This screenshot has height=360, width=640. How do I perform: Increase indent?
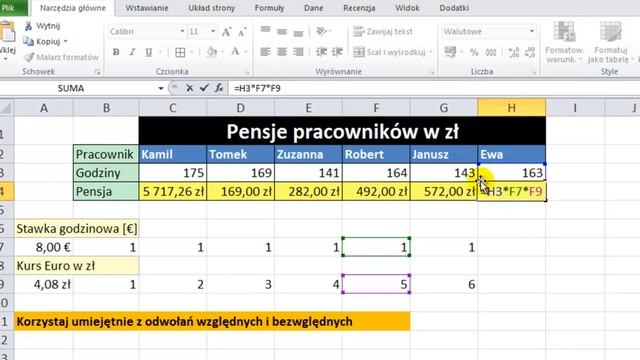(337, 52)
